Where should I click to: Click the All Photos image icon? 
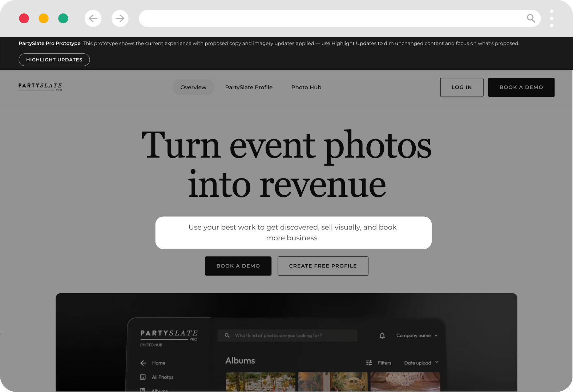[x=143, y=377]
